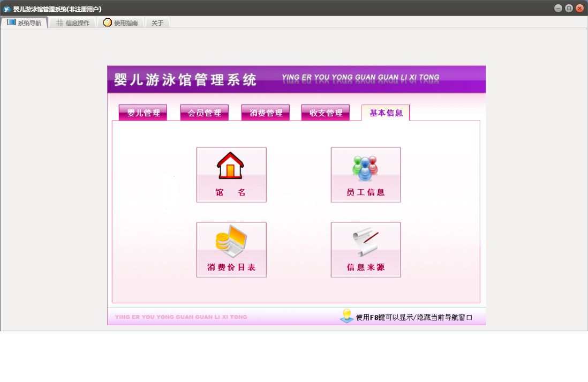Click the lightbulb tip icon in footer
The width and height of the screenshot is (588, 382).
tap(347, 316)
